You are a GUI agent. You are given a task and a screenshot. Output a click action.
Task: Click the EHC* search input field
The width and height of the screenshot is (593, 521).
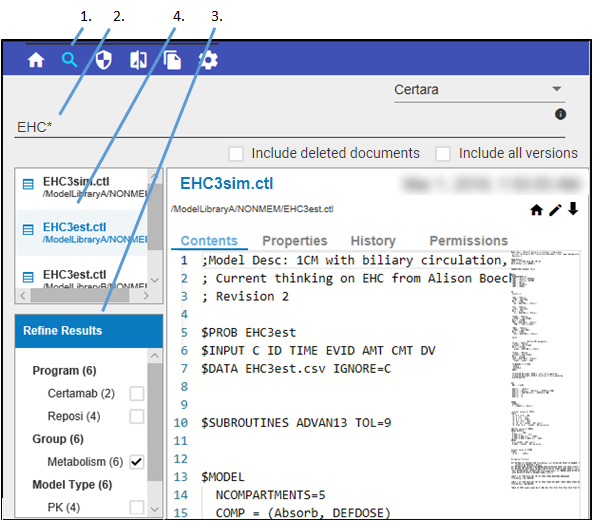(x=290, y=127)
